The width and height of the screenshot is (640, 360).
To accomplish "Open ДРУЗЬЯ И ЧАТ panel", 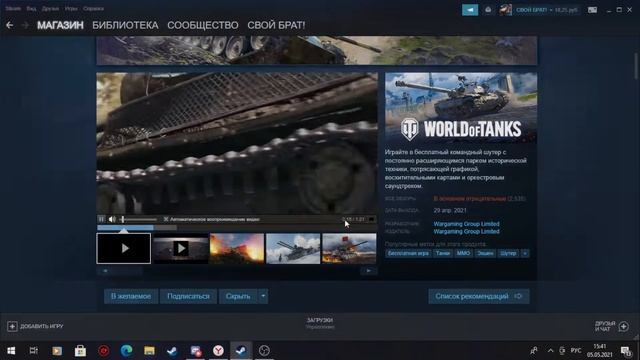I will [x=612, y=326].
